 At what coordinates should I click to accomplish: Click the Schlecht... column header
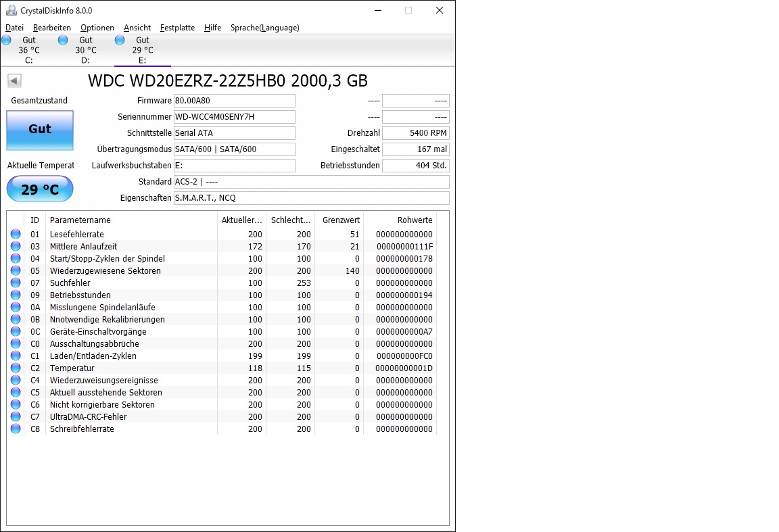[x=291, y=220]
